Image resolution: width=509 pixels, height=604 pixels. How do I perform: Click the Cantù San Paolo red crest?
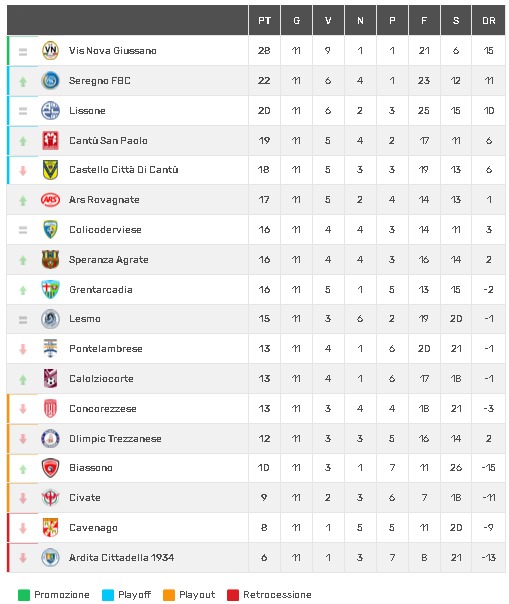coord(50,140)
